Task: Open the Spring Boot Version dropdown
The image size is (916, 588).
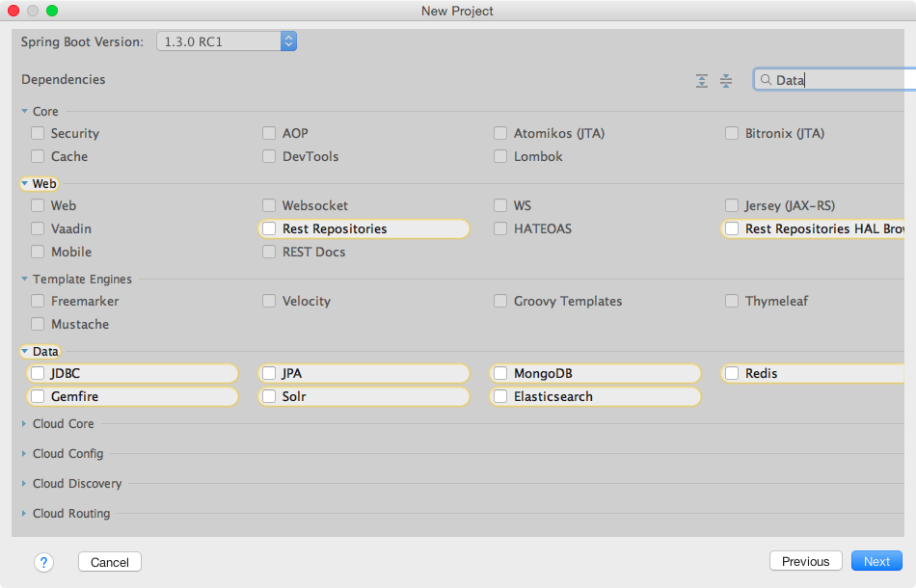Action: click(227, 41)
